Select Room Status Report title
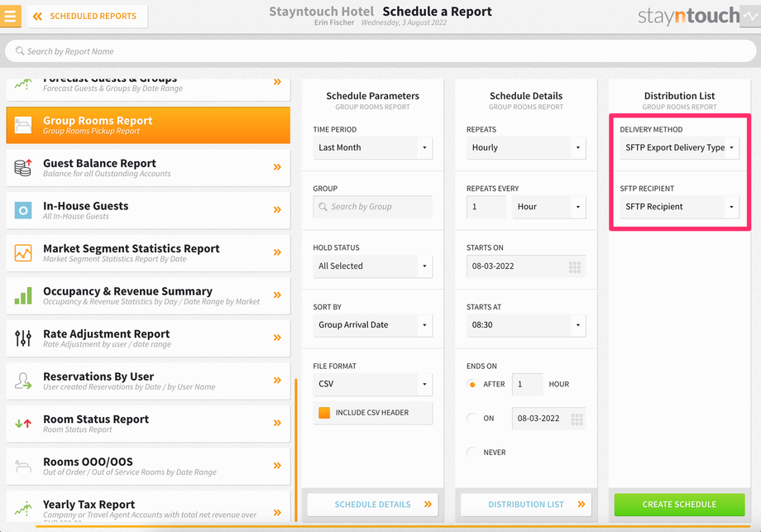Image resolution: width=761 pixels, height=532 pixels. tap(96, 419)
